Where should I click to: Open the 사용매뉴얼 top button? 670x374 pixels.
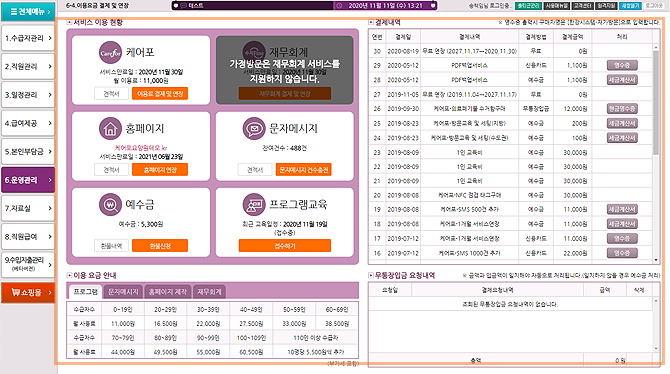pos(556,6)
